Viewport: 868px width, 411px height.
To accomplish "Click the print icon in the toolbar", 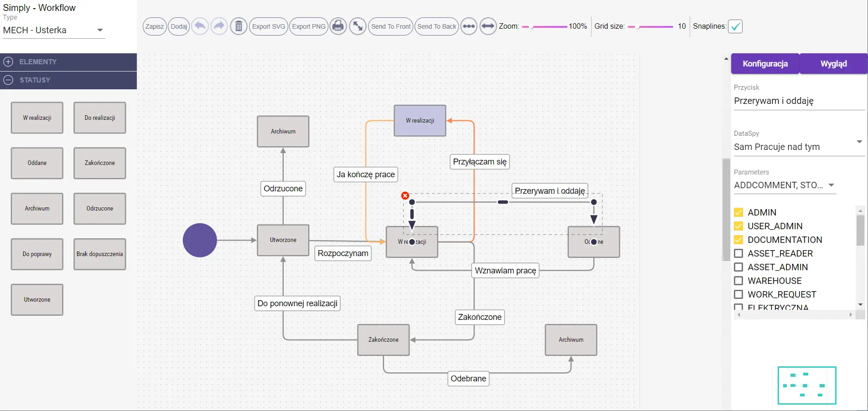I will [338, 26].
